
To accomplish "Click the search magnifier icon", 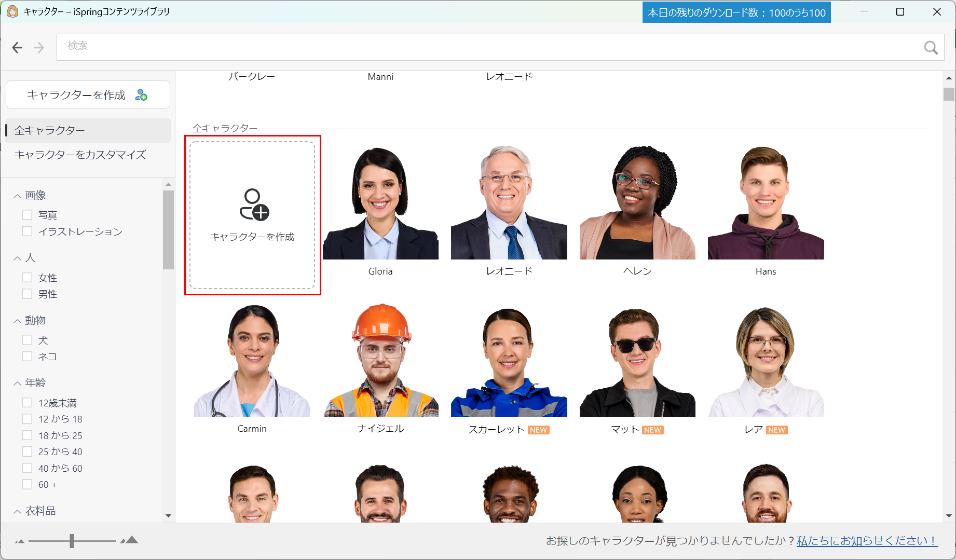I will [931, 47].
